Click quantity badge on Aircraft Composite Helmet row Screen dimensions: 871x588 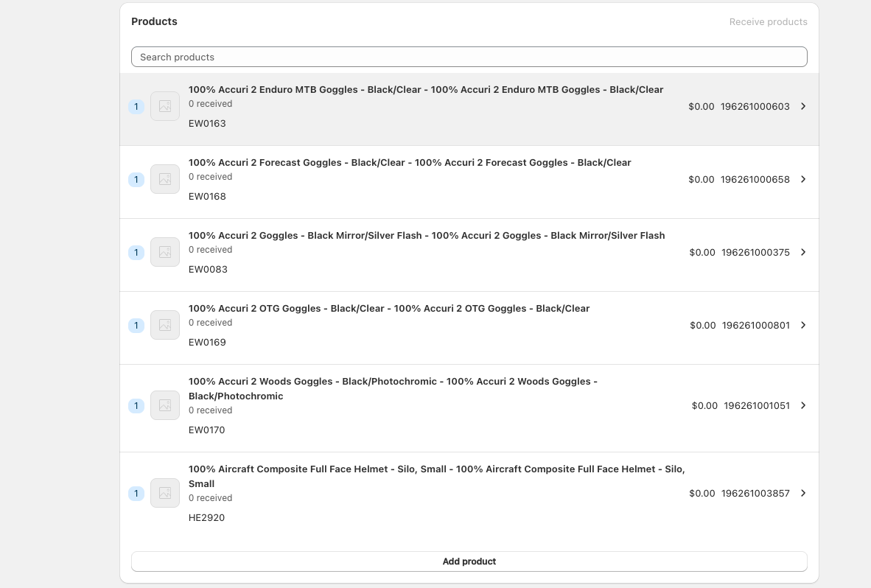pyautogui.click(x=136, y=494)
